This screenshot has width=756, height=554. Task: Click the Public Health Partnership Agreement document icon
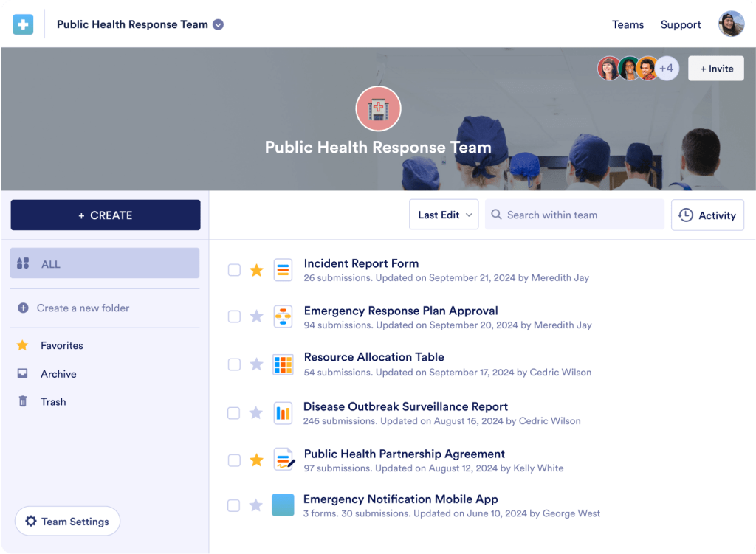point(283,460)
